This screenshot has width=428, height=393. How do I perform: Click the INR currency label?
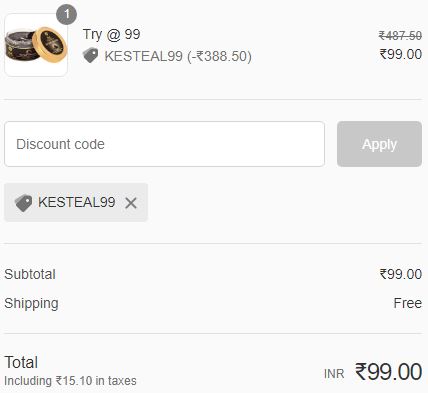334,374
